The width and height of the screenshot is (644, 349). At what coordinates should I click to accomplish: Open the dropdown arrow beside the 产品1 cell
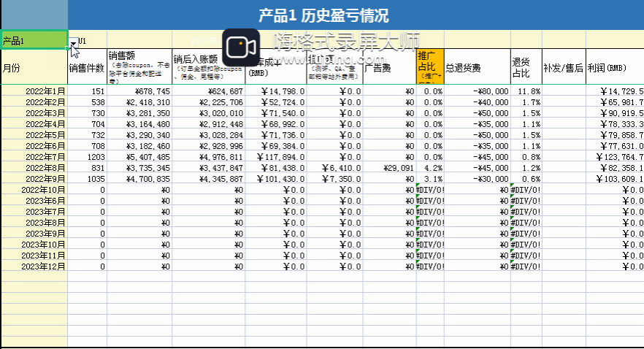(x=73, y=42)
